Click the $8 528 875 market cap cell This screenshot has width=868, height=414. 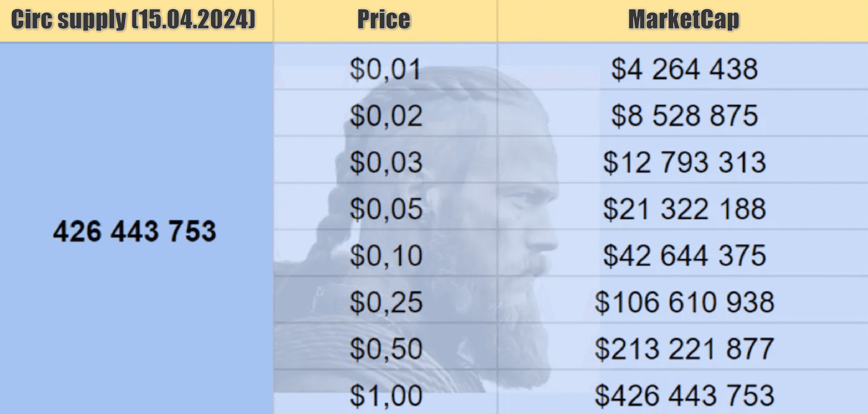[x=683, y=113]
